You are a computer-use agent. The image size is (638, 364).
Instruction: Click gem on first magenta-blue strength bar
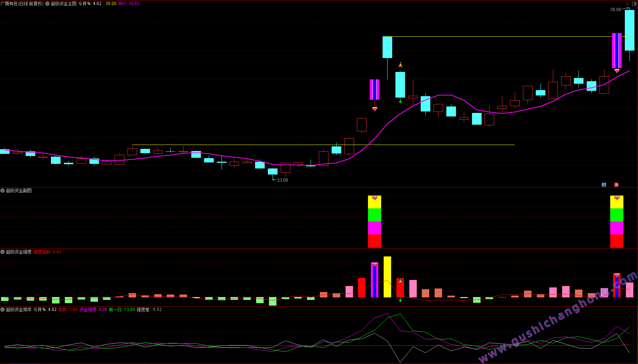pyautogui.click(x=374, y=265)
